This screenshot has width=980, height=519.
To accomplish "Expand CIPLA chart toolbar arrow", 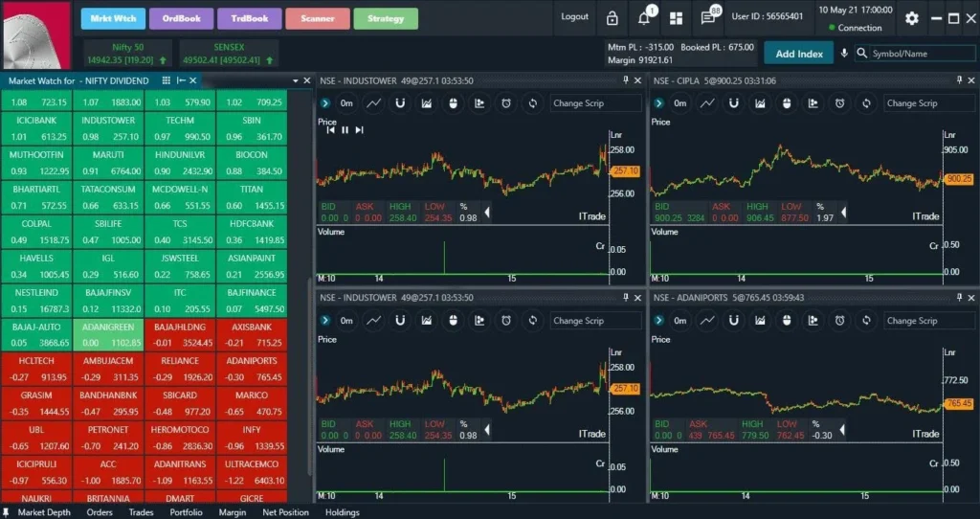I will coord(658,103).
